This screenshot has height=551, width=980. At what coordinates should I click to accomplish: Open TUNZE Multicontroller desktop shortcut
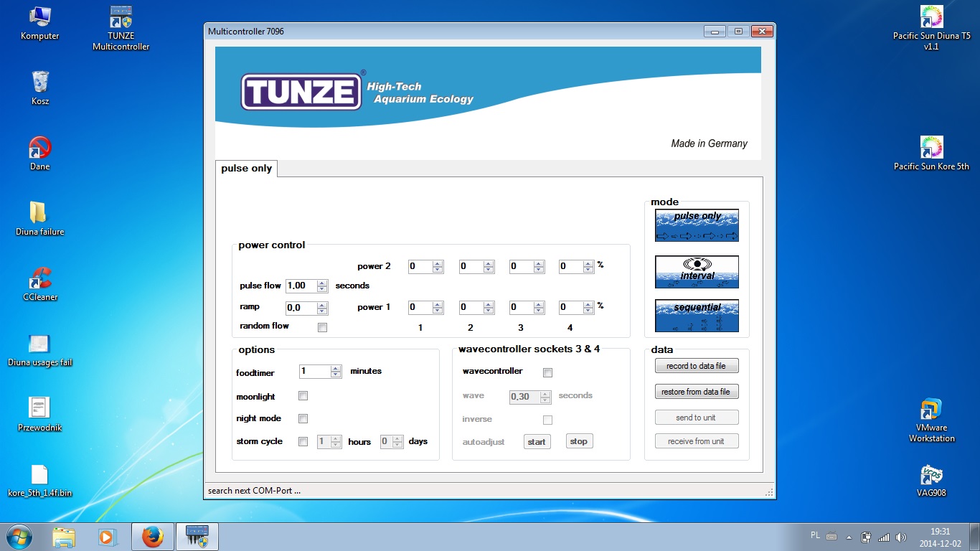pos(121,29)
